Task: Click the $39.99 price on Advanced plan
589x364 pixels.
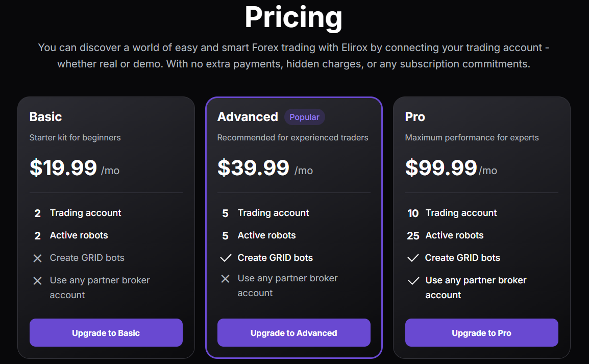Action: point(253,168)
